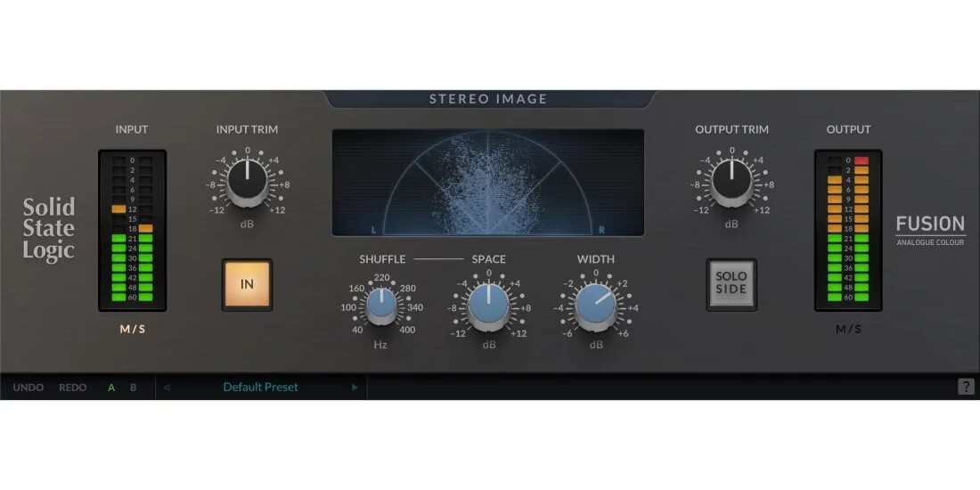Click the Solid State Logic logo
The image size is (980, 490).
pyautogui.click(x=49, y=229)
